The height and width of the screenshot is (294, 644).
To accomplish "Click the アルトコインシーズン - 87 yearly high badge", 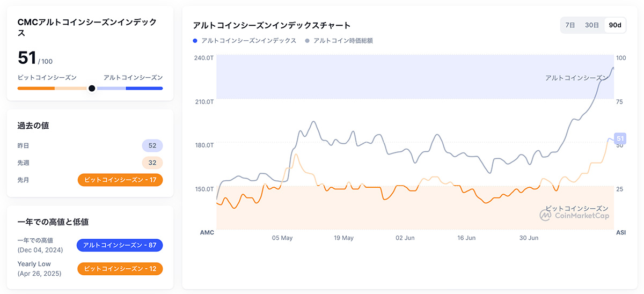I will click(x=120, y=245).
